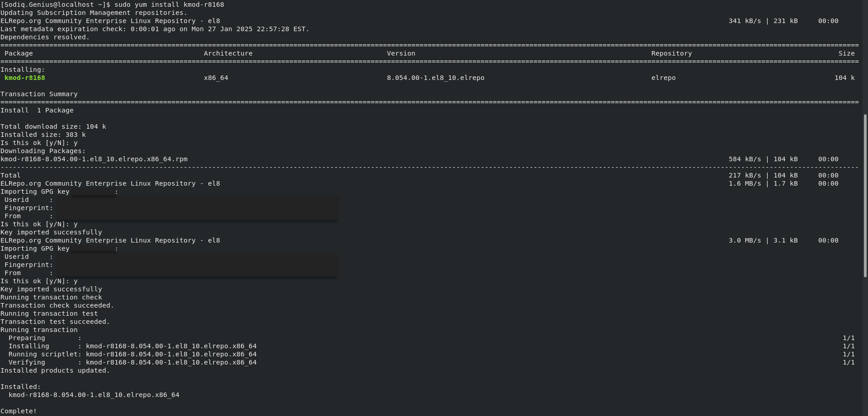The image size is (868, 416).
Task: Click the "Dependencies resolved." line
Action: [45, 37]
